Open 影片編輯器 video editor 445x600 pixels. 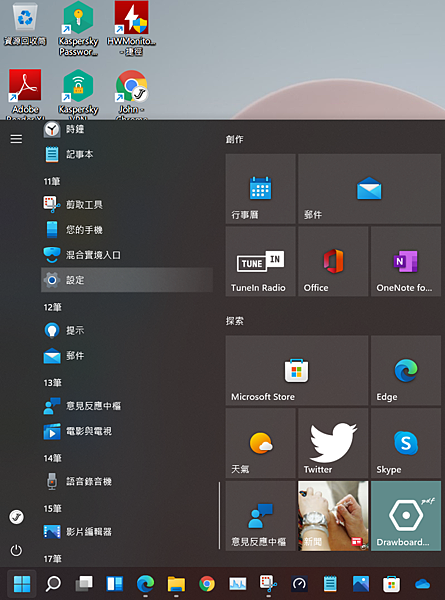[127, 532]
